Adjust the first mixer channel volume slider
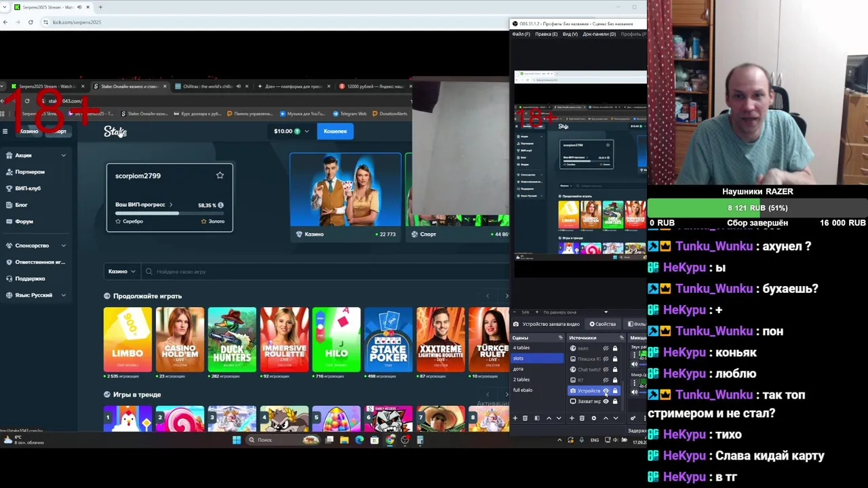 coord(643,364)
